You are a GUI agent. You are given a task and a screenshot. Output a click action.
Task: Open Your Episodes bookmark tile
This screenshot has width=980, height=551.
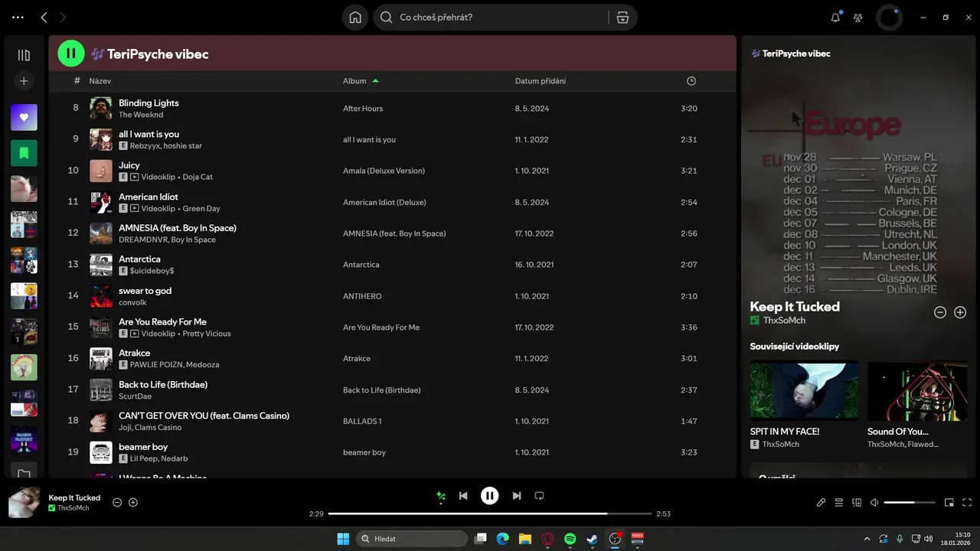pos(24,153)
